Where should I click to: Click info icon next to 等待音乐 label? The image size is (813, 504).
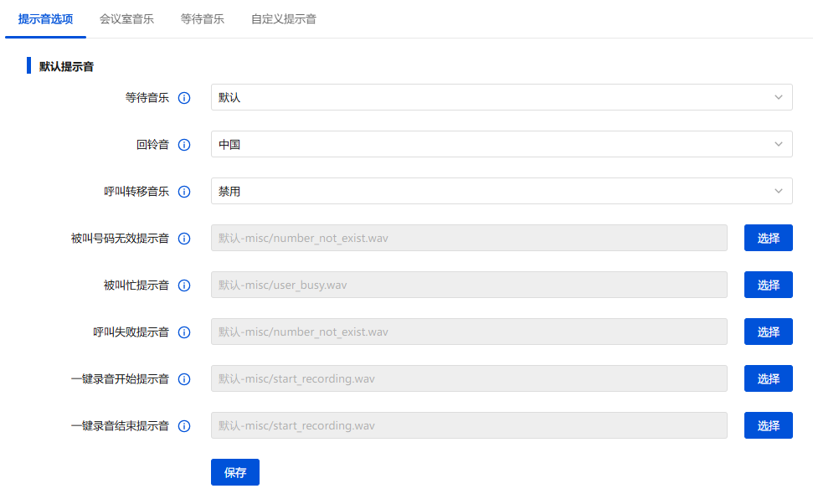(184, 98)
